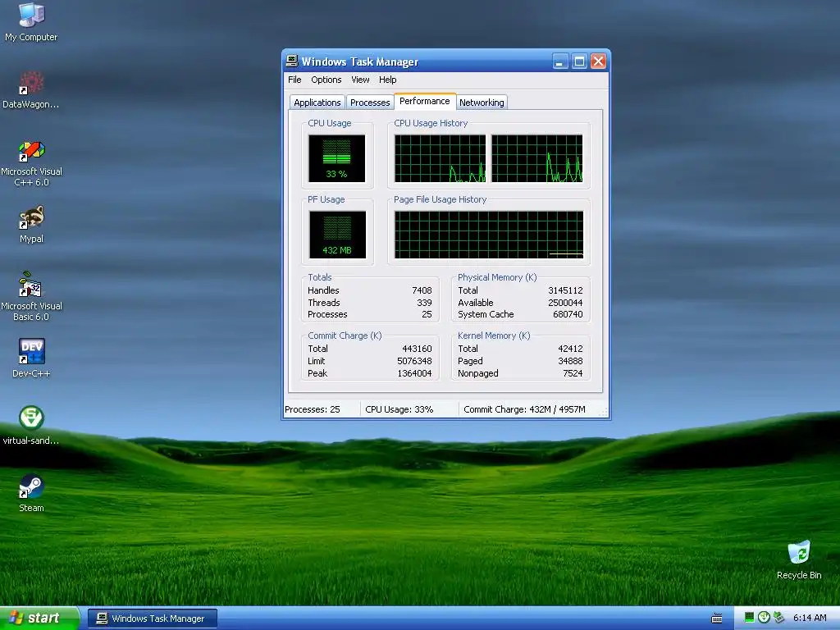Viewport: 840px width, 630px height.
Task: Click the 6:14 AM system clock
Action: tap(810, 619)
